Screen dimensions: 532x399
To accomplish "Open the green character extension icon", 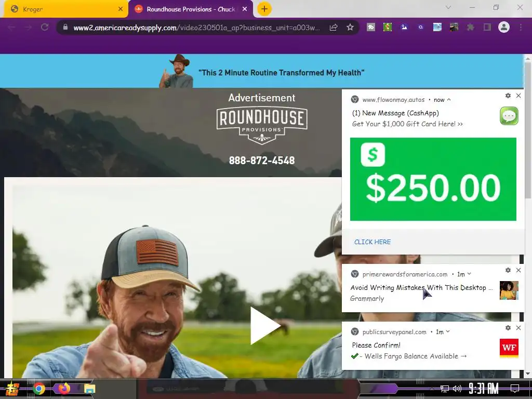I will pyautogui.click(x=387, y=27).
